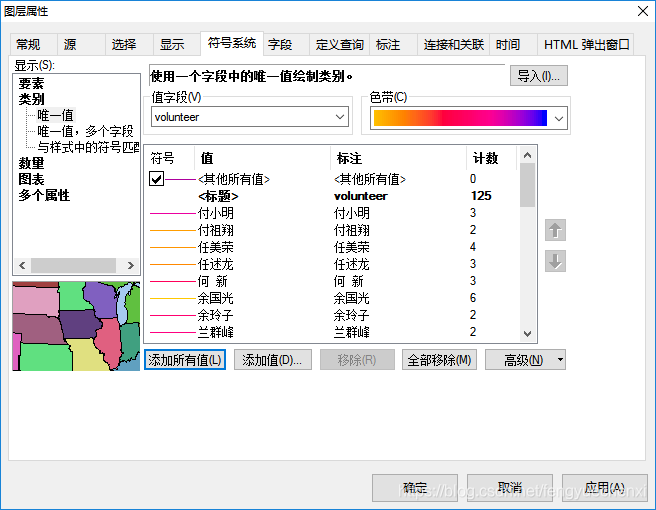Click the 何 新 line symbol

coord(173,282)
